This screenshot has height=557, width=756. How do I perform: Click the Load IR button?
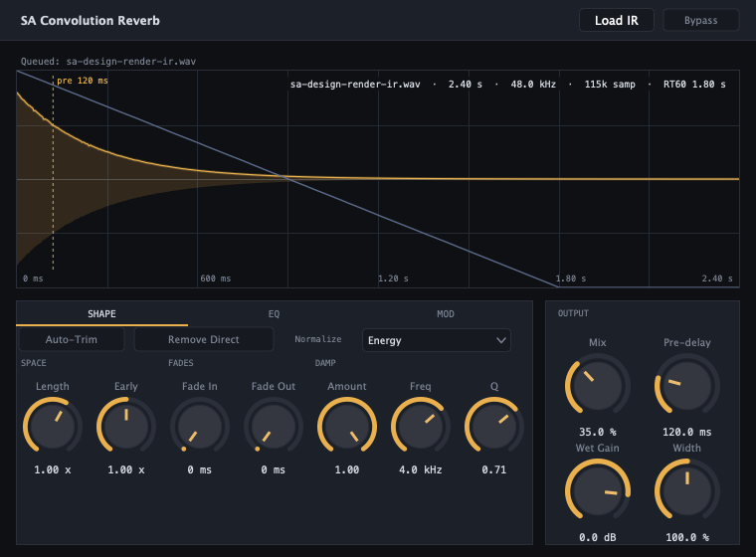click(616, 20)
